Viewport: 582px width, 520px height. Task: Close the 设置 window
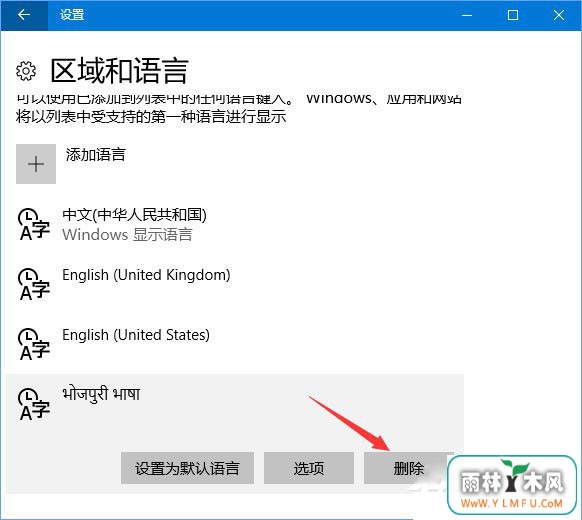pos(559,15)
